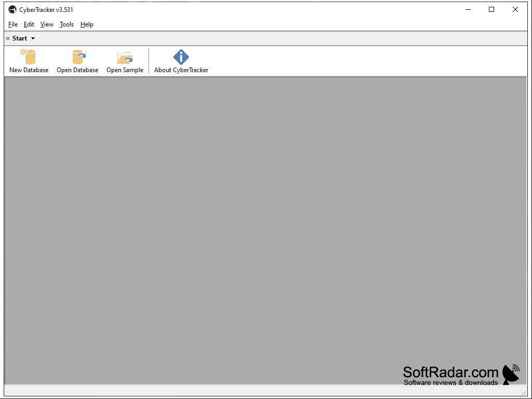Open the File menu
This screenshot has width=532, height=399.
[13, 24]
